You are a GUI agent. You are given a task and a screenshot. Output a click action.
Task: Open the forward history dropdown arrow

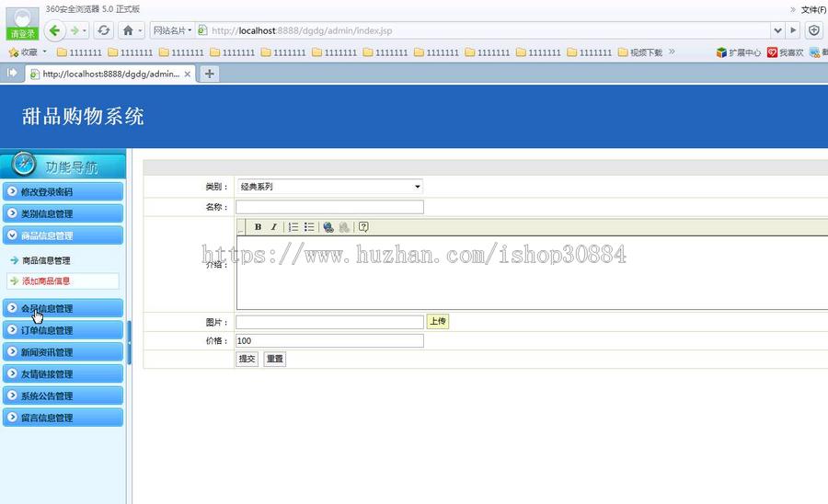click(85, 30)
